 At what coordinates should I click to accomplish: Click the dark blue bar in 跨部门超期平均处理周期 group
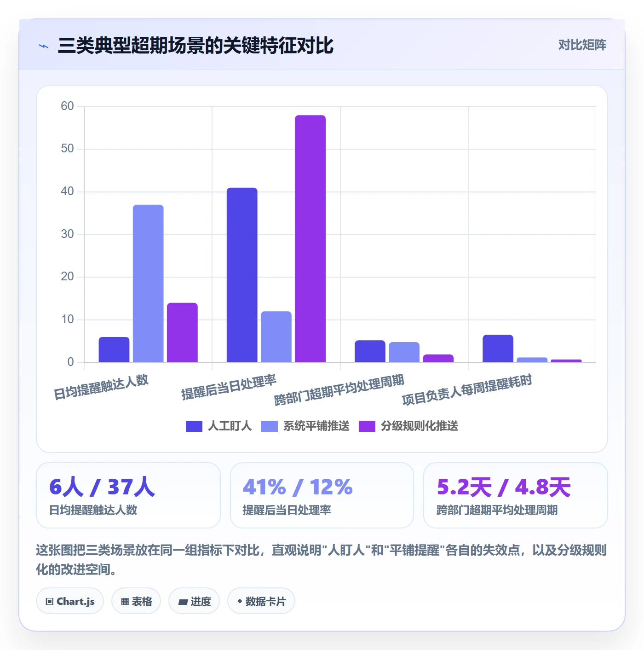point(370,351)
